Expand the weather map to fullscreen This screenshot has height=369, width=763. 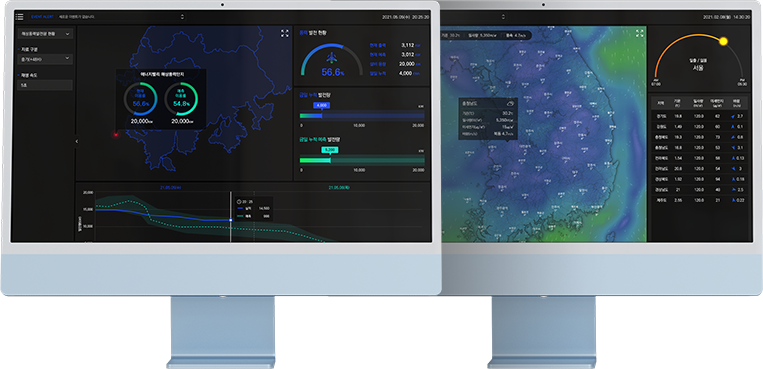[640, 33]
